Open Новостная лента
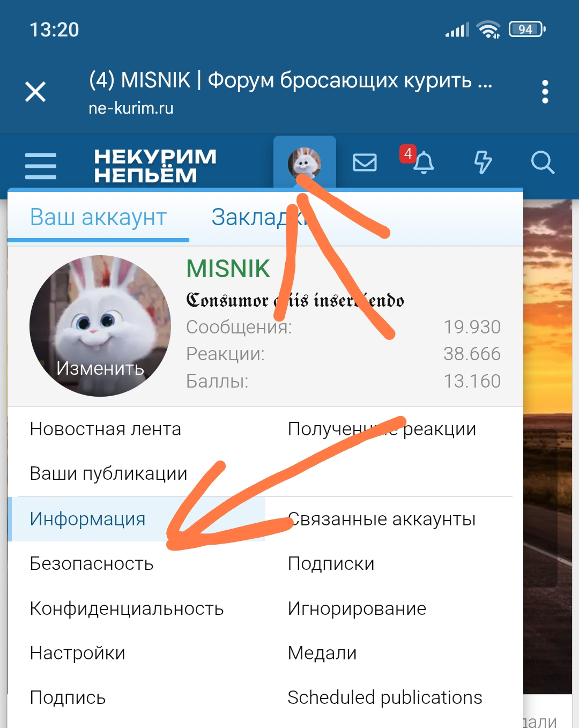The image size is (579, 728). pyautogui.click(x=106, y=429)
